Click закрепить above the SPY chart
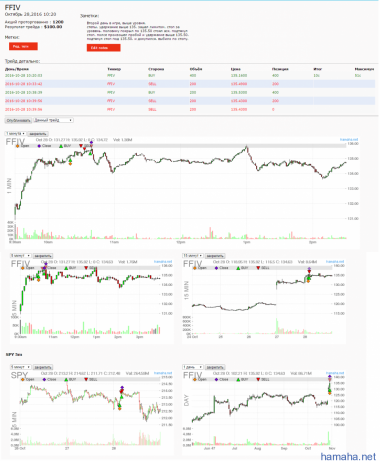Viewport: 380px width, 461px height. (x=43, y=367)
